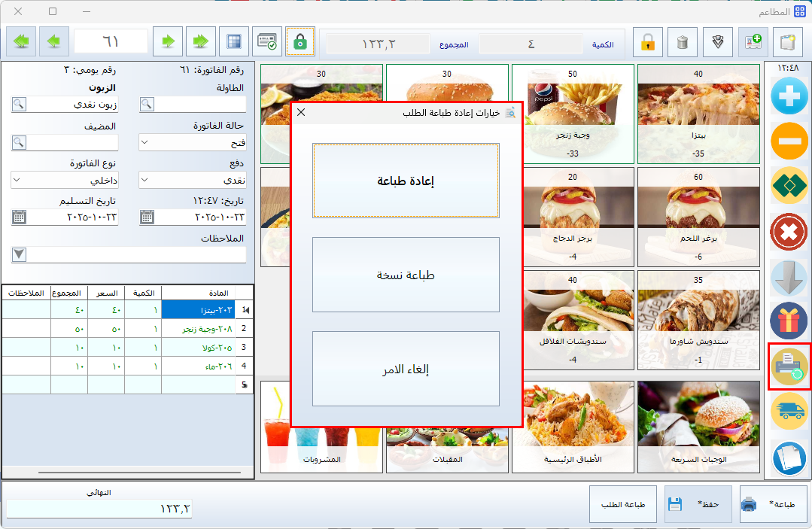Viewport: 812px width, 529px height.
Task: Open the تاريخ التسليم calendar picker
Action: point(19,217)
